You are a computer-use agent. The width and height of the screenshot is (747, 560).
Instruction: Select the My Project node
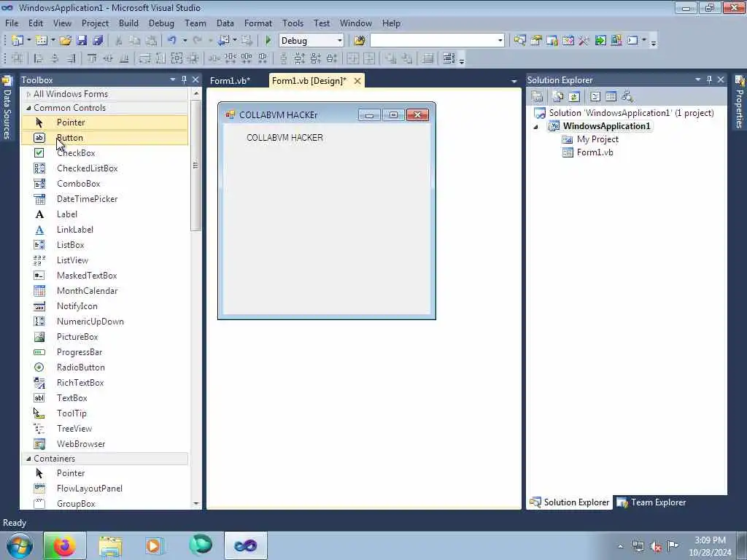597,139
